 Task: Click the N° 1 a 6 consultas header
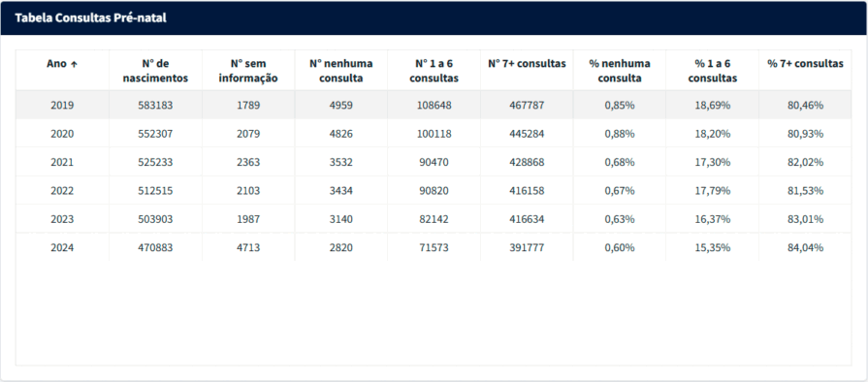click(434, 71)
